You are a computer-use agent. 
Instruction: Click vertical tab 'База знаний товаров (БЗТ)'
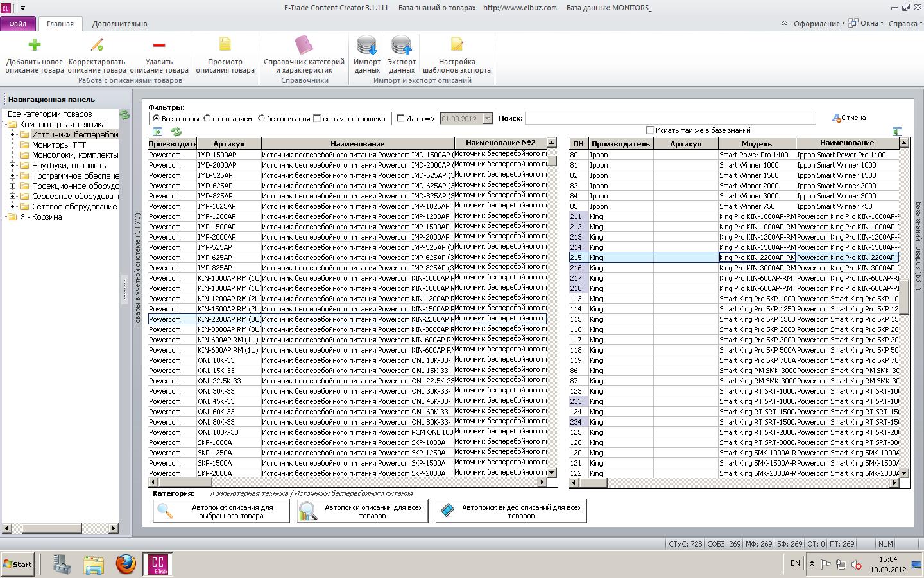918,245
